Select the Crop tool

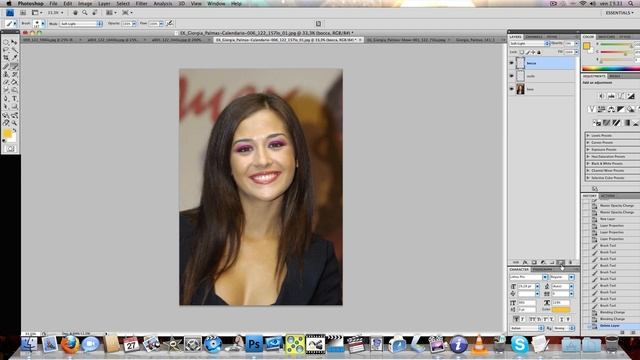(6, 58)
